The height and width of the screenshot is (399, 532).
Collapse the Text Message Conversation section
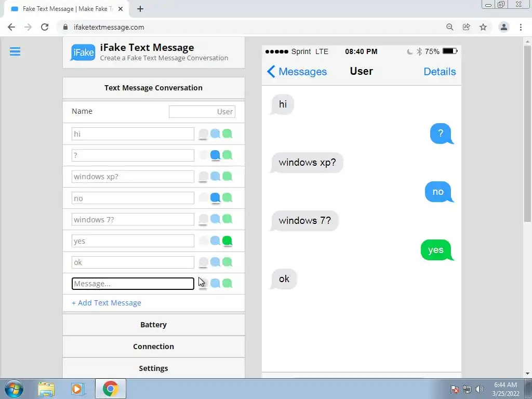[x=154, y=88]
